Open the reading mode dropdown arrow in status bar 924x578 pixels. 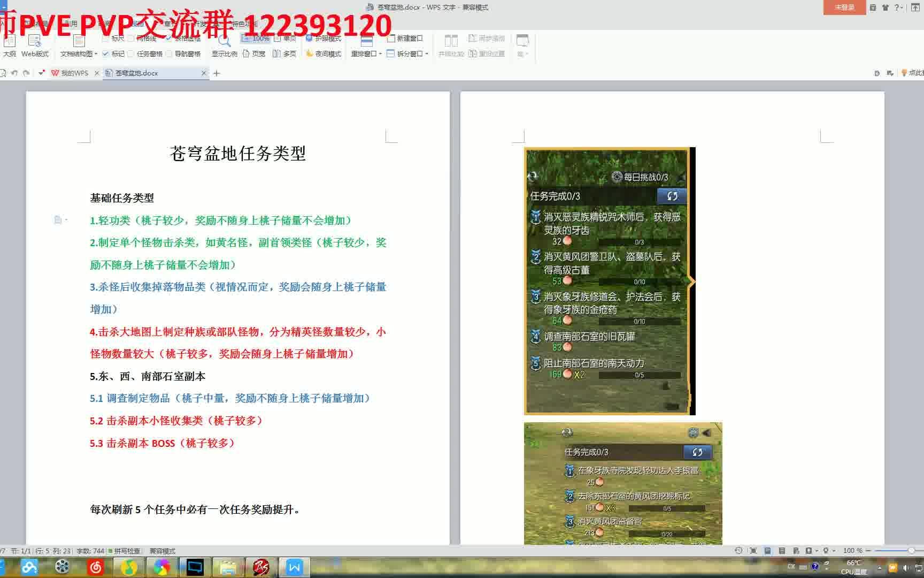point(817,551)
